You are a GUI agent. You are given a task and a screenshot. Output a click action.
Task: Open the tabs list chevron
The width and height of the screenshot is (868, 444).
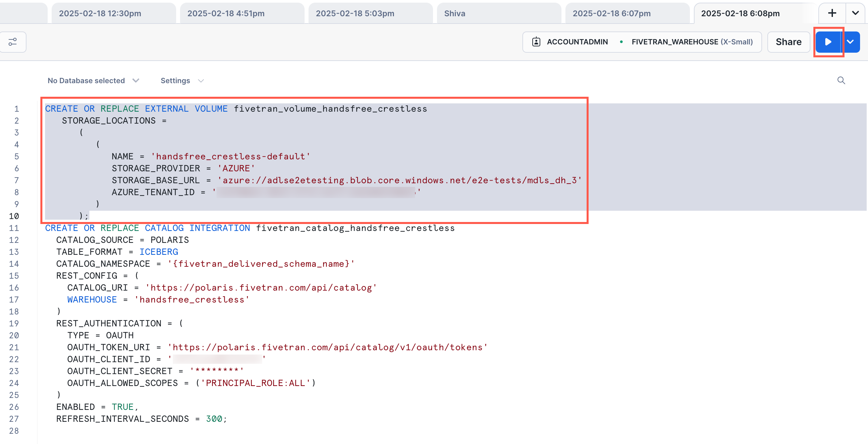click(855, 13)
